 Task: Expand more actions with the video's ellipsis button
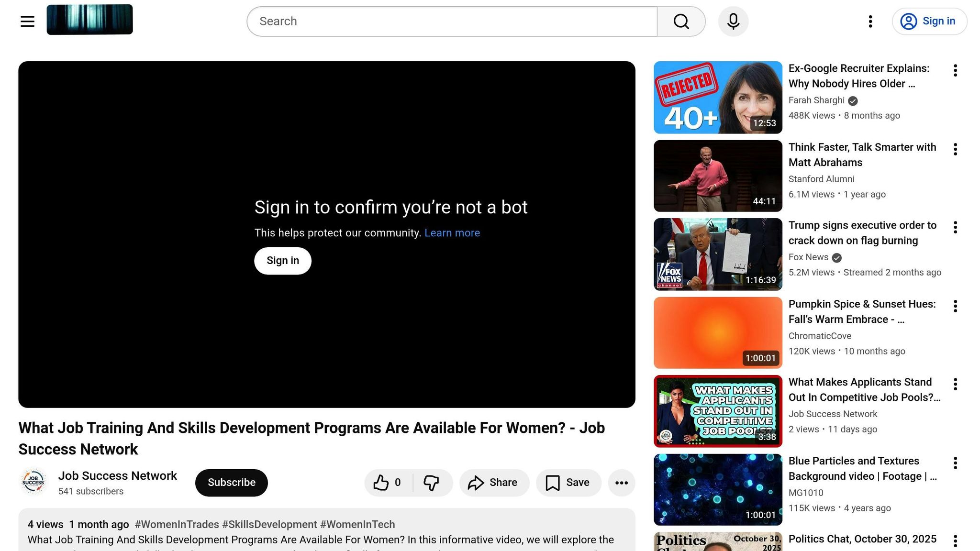point(621,483)
